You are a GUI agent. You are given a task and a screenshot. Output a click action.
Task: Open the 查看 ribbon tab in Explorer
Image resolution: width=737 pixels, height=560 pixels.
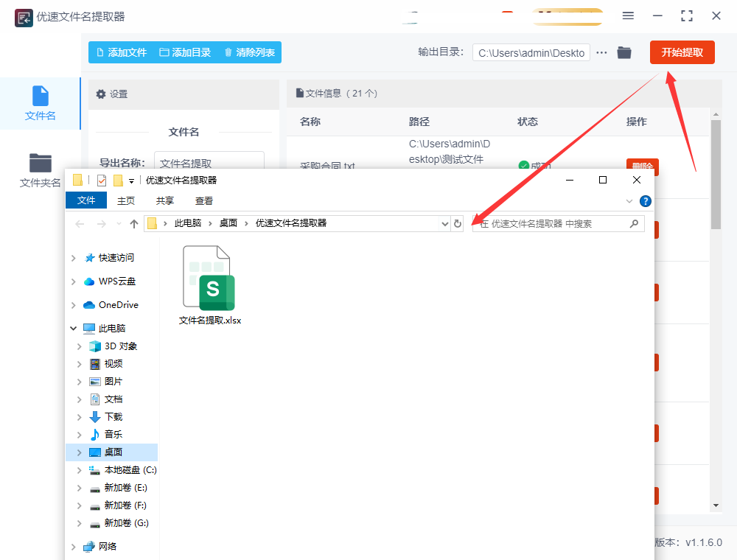tap(204, 200)
